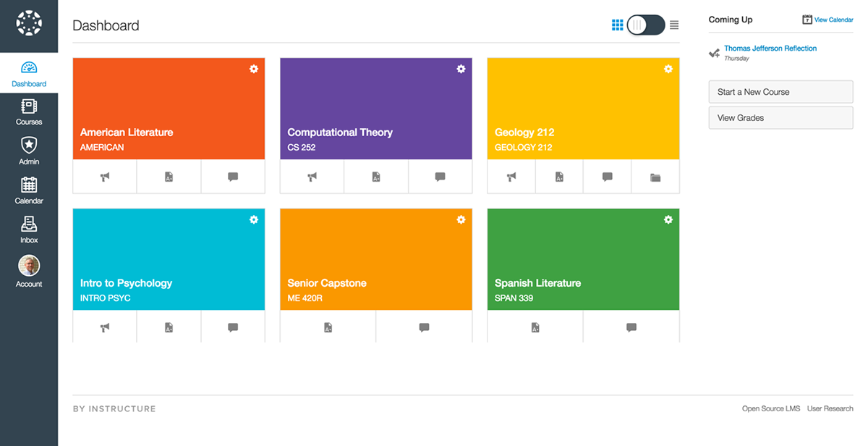Click View Grades in the sidebar

tap(780, 117)
